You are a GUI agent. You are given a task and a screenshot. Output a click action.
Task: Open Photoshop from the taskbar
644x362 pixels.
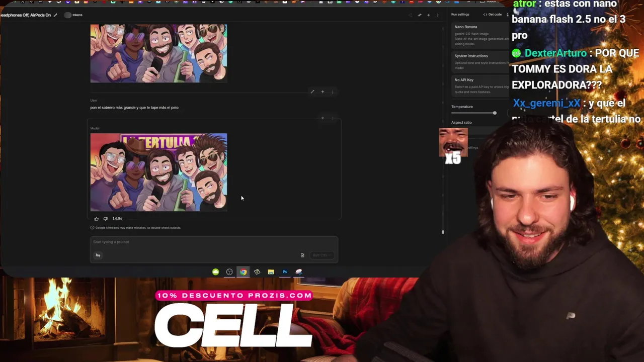tap(285, 272)
